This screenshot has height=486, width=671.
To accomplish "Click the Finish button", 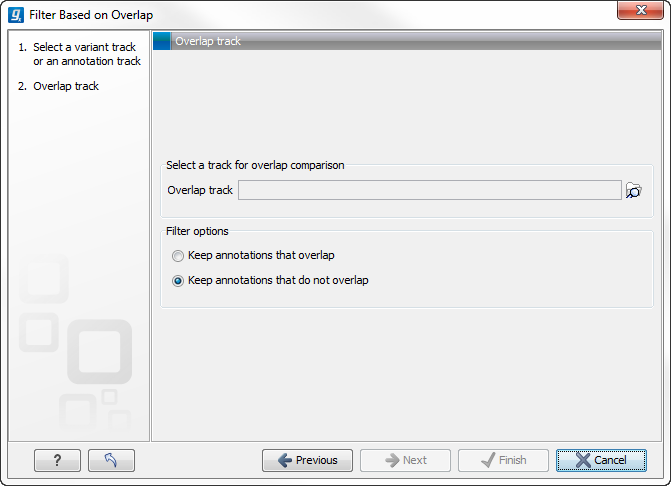I will point(503,460).
